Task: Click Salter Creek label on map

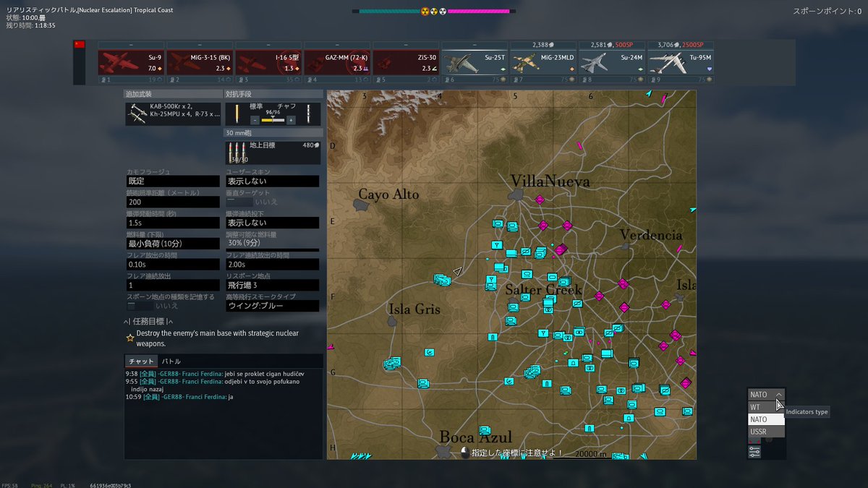Action: coord(544,289)
